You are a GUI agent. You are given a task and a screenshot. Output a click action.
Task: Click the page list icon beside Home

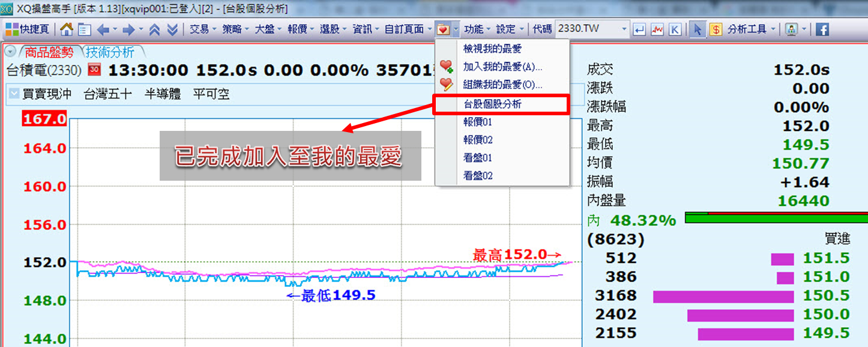(84, 29)
